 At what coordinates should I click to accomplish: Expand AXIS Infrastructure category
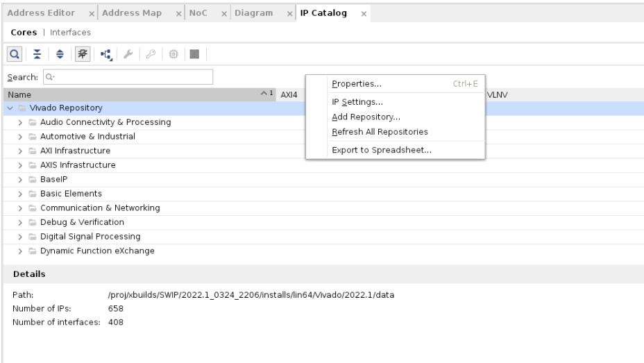[x=20, y=165]
